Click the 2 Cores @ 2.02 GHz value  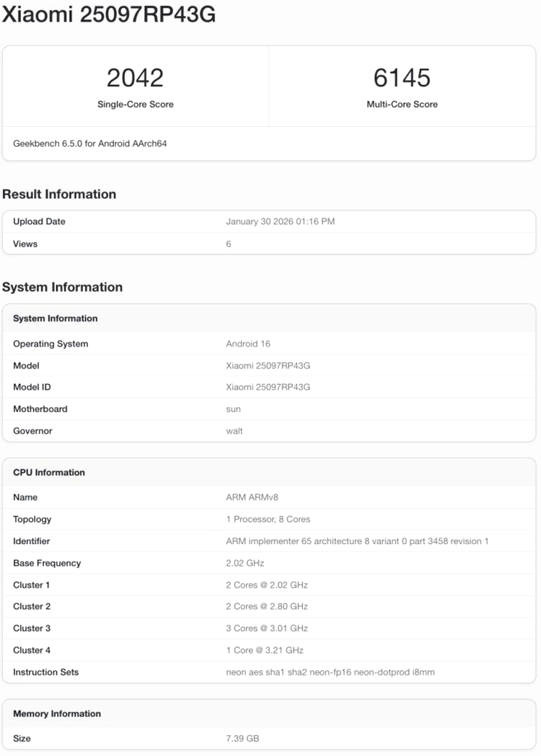[267, 585]
